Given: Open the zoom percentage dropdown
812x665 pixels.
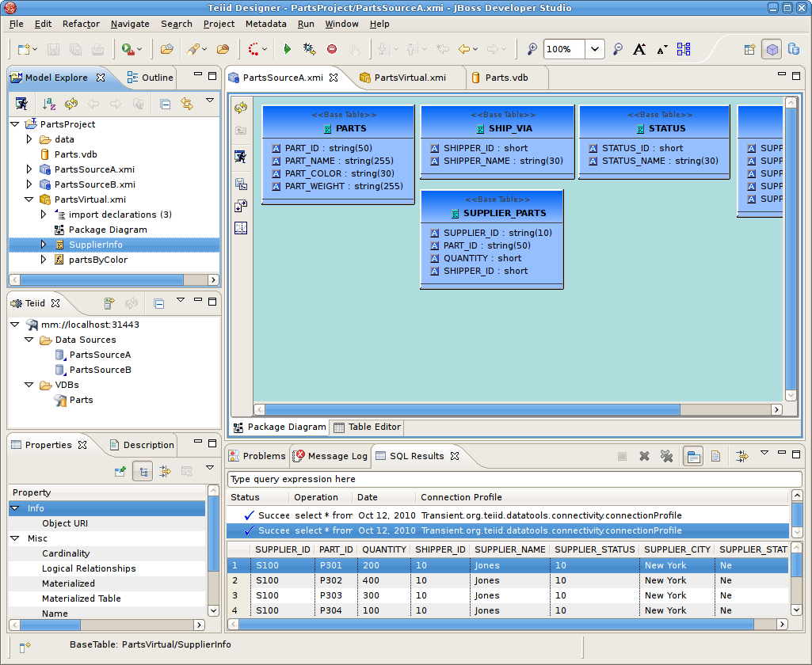Looking at the screenshot, I should pyautogui.click(x=594, y=49).
